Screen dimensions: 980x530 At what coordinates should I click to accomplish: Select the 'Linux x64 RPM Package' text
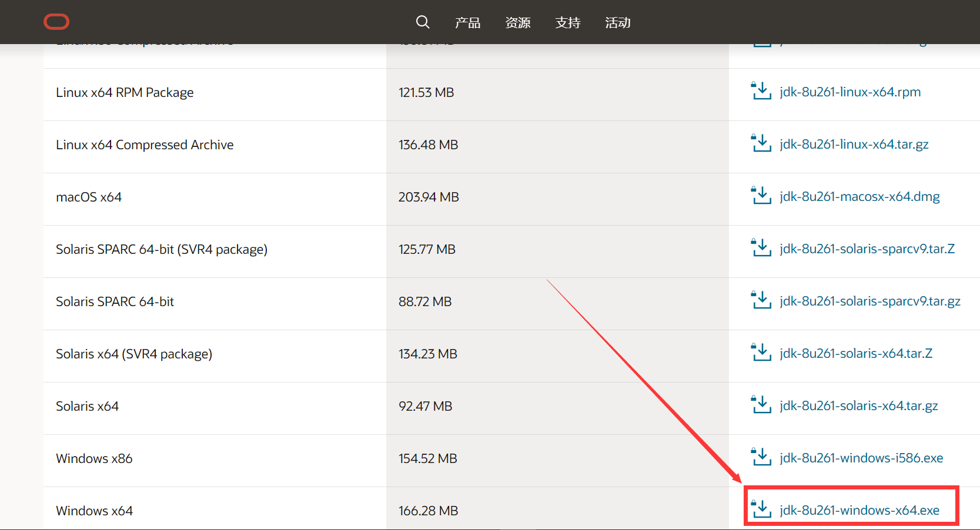[x=125, y=93]
